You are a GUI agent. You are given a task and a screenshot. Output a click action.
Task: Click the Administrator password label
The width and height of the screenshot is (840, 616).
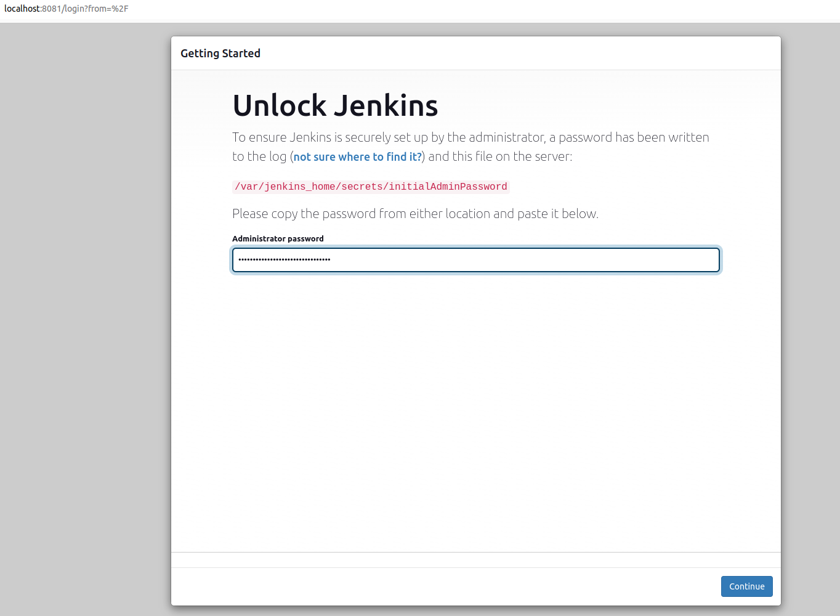click(278, 238)
